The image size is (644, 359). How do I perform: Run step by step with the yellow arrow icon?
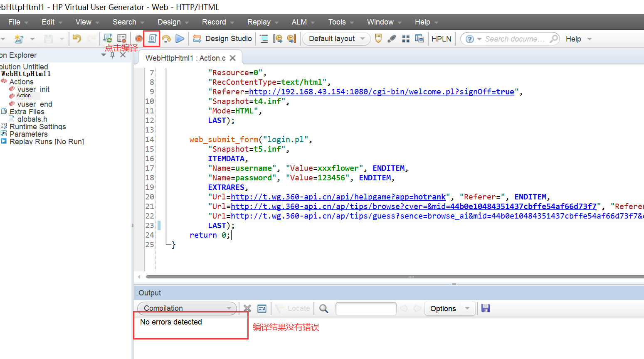point(166,39)
